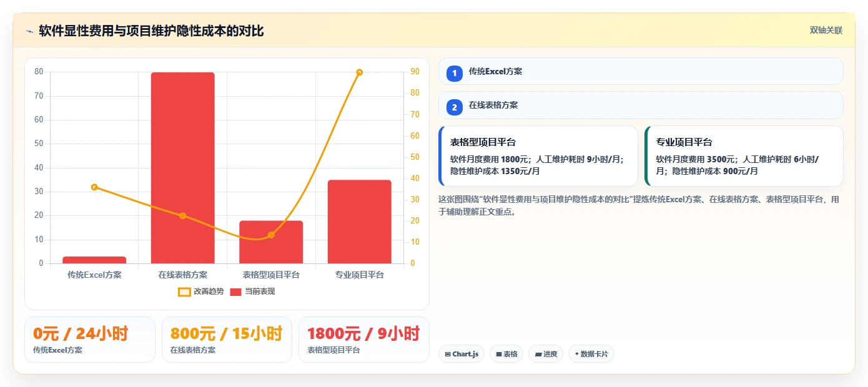Click x-axis label 传统Excel方案
The width and height of the screenshot is (868, 387).
click(x=94, y=275)
